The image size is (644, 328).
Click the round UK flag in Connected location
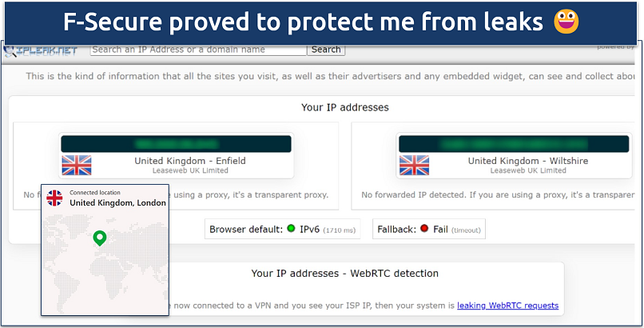coord(54,198)
